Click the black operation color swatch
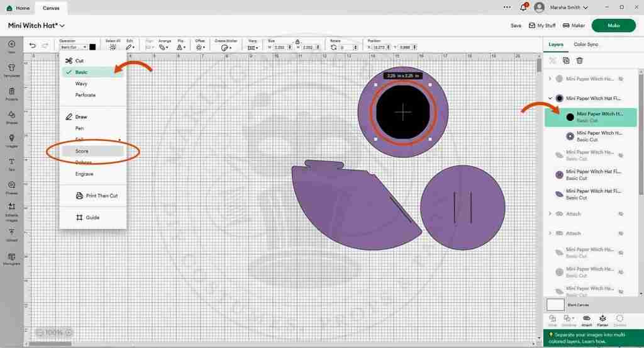 [x=92, y=47]
